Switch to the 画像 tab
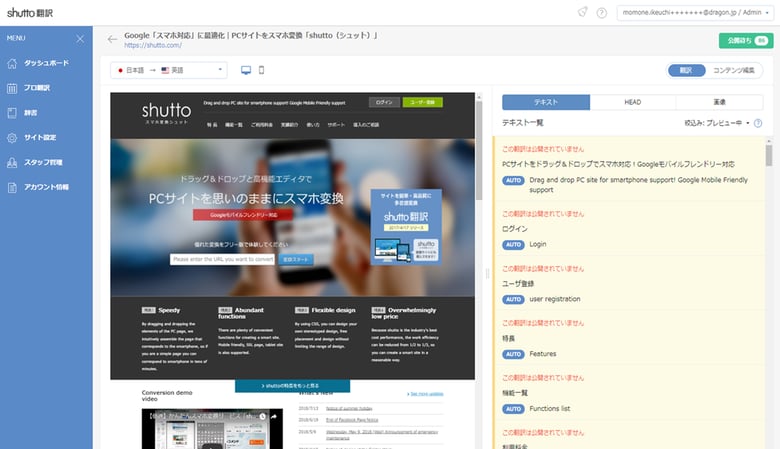The image size is (780, 449). (x=719, y=102)
